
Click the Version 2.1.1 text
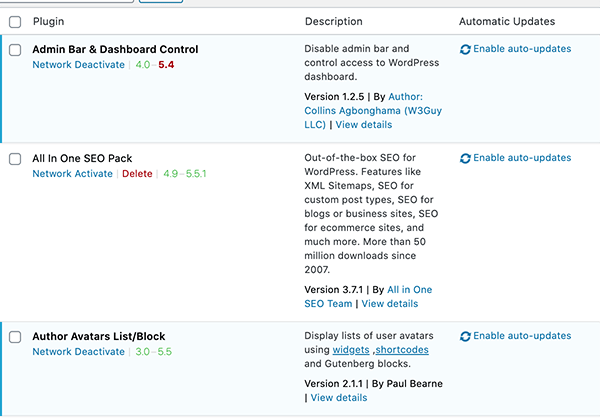(333, 384)
